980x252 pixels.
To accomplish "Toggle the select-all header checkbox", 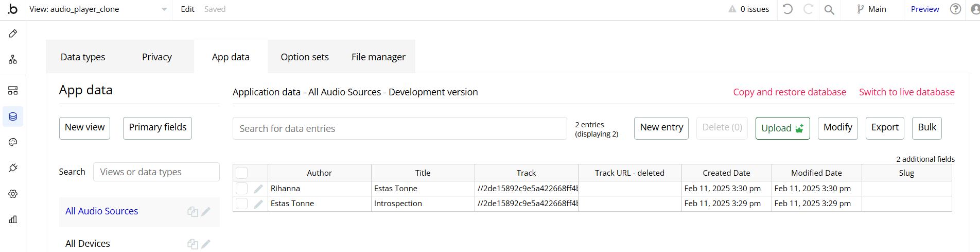I will pos(242,173).
